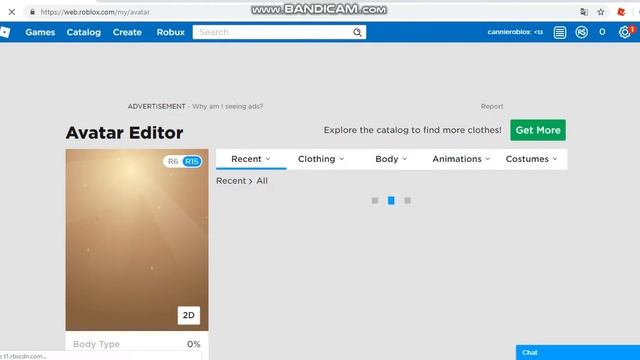Click the avatar preview thumbnail
Image resolution: width=640 pixels, height=360 pixels.
coord(137,240)
